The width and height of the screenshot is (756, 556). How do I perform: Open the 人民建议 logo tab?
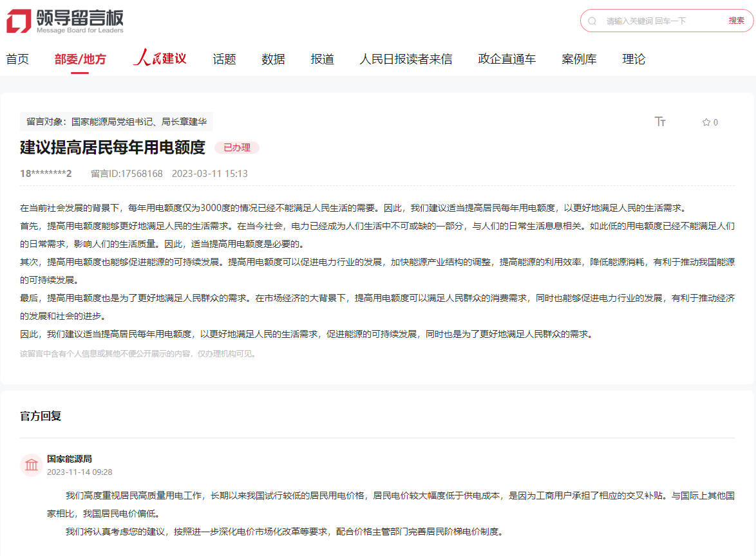160,59
